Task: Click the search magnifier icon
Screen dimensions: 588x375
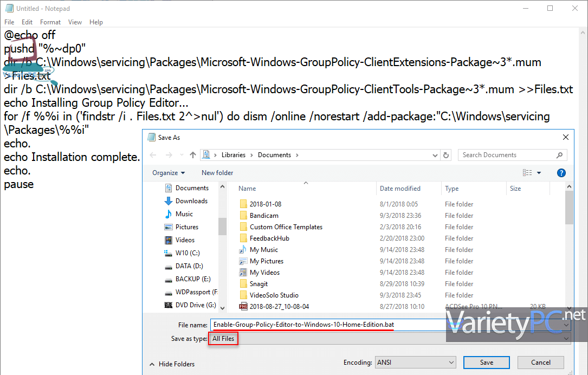Action: point(559,155)
